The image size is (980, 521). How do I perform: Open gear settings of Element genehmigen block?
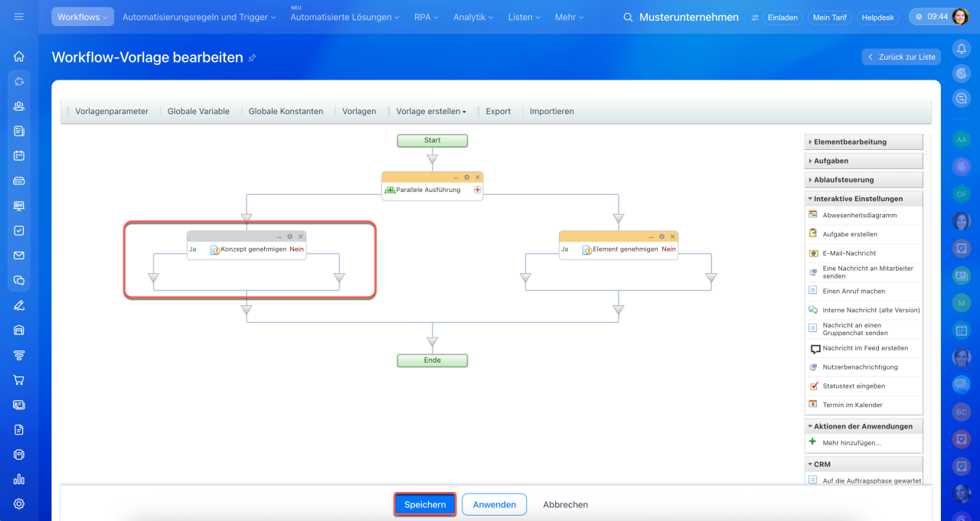click(661, 236)
